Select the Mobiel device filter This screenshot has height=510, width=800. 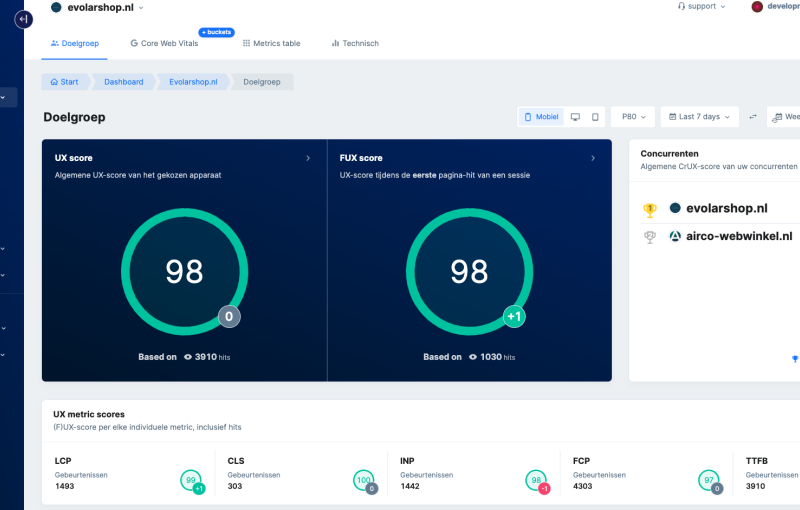541,117
